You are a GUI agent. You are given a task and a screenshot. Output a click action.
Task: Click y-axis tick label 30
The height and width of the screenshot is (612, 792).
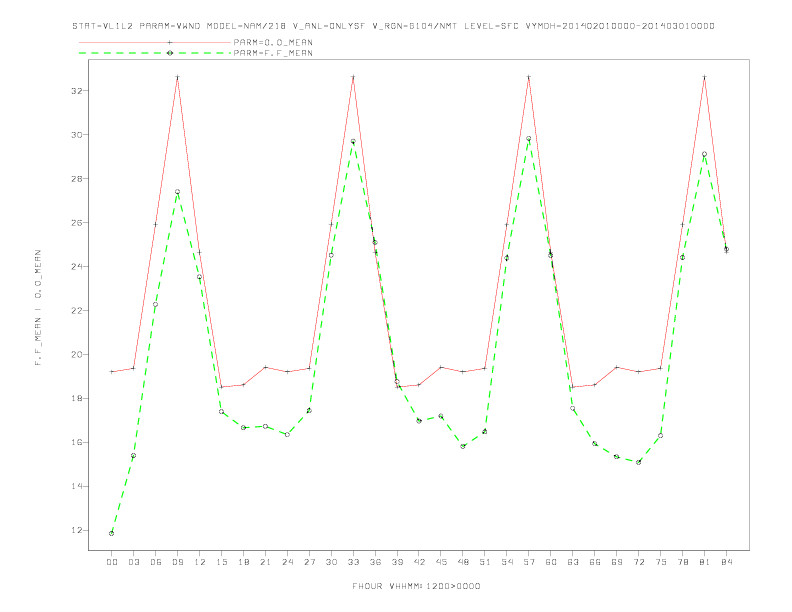[77, 135]
